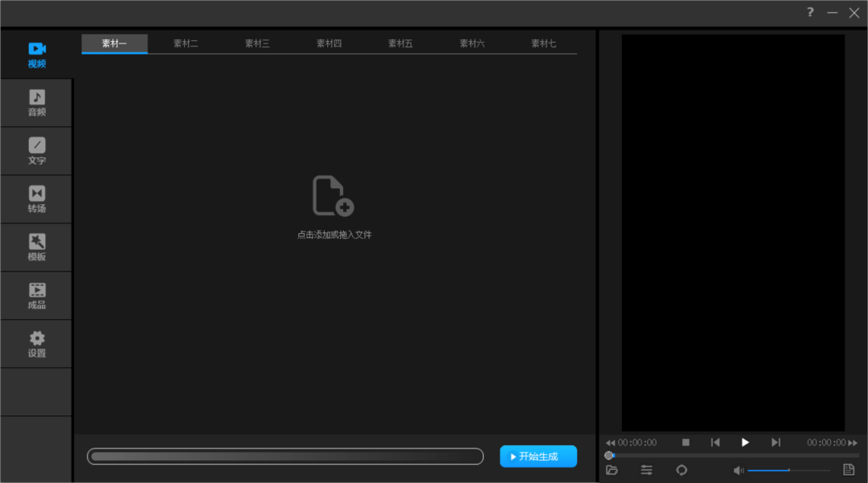Click the 开始生成 start generation button
Image resolution: width=868 pixels, height=483 pixels.
[x=538, y=456]
